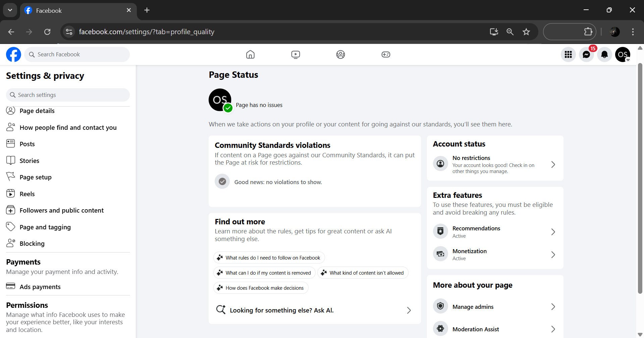The width and height of the screenshot is (644, 338).
Task: Open the Video tab icon
Action: point(296,54)
